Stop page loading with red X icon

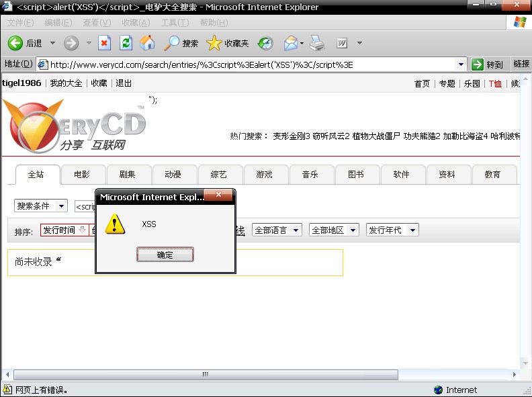104,43
